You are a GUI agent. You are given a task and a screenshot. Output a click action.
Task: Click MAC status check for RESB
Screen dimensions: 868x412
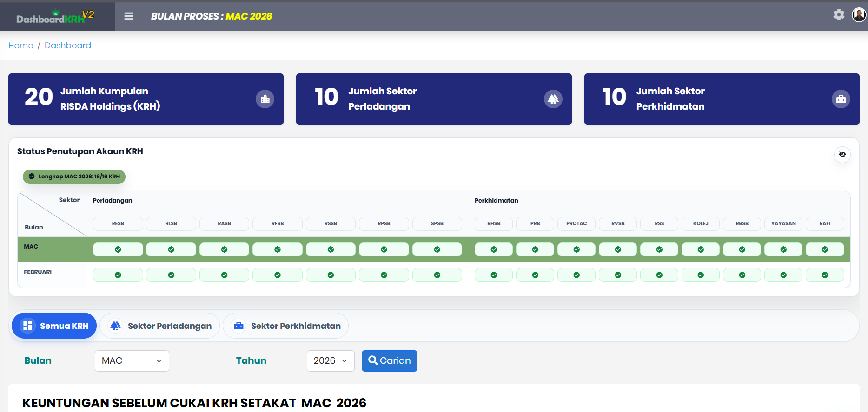click(118, 249)
